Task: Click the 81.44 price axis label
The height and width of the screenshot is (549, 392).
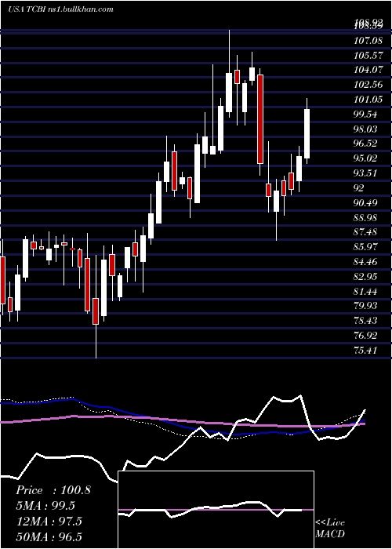Action: (x=366, y=292)
